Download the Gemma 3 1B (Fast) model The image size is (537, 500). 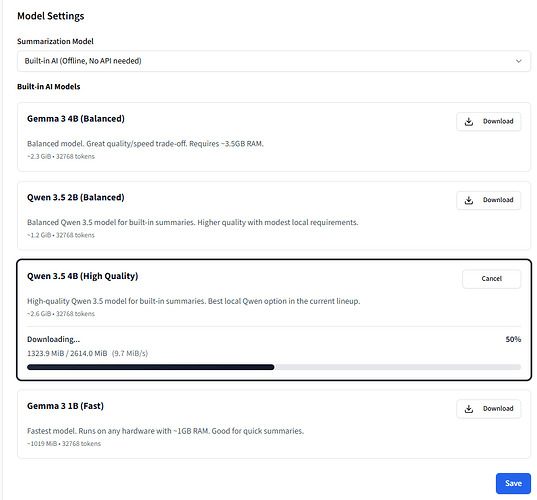tap(488, 409)
